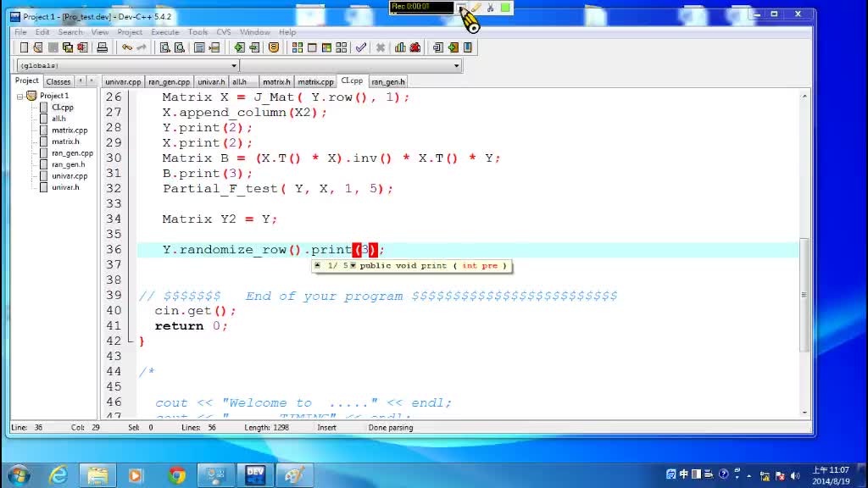Click the pencil icon in the recorder bar
This screenshot has width=868, height=488.
[x=476, y=8]
